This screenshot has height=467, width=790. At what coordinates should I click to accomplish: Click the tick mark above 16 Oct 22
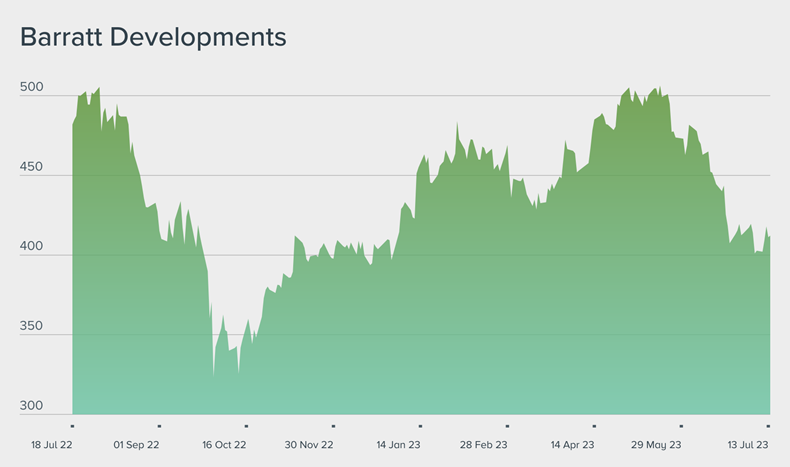pos(246,427)
